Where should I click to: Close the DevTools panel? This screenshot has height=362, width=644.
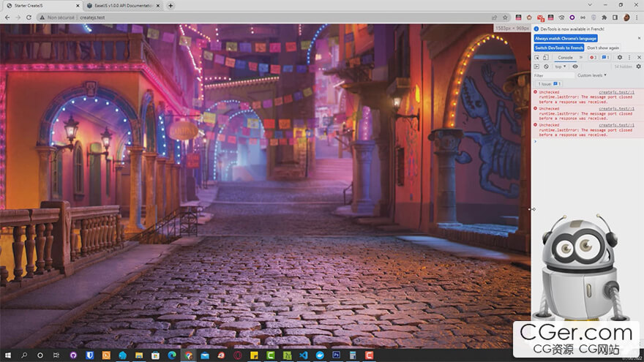pyautogui.click(x=639, y=58)
